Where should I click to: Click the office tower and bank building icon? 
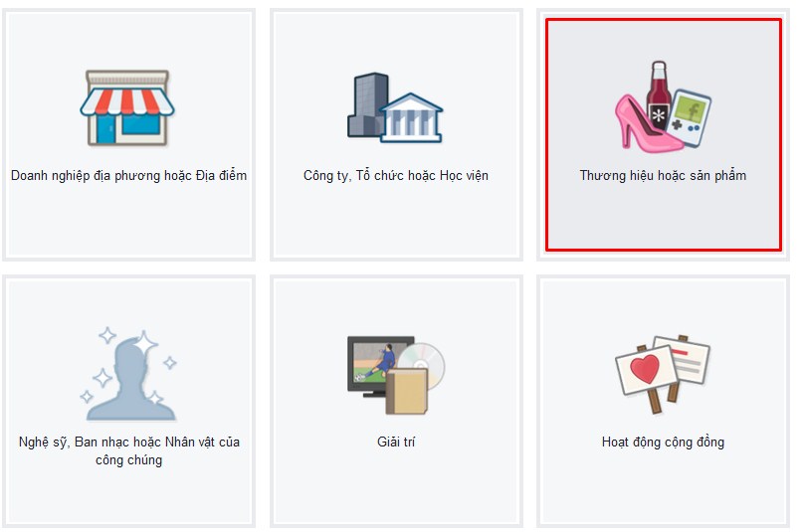pyautogui.click(x=395, y=107)
